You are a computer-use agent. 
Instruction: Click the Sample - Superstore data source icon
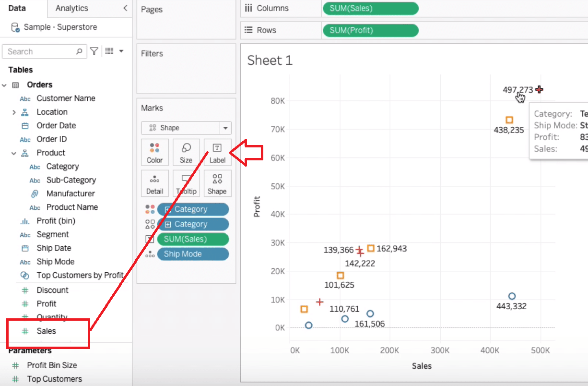pyautogui.click(x=15, y=27)
